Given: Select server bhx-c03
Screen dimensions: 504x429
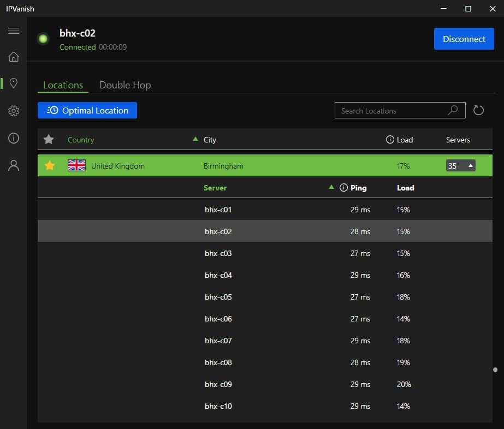Looking at the screenshot, I should pyautogui.click(x=265, y=253).
